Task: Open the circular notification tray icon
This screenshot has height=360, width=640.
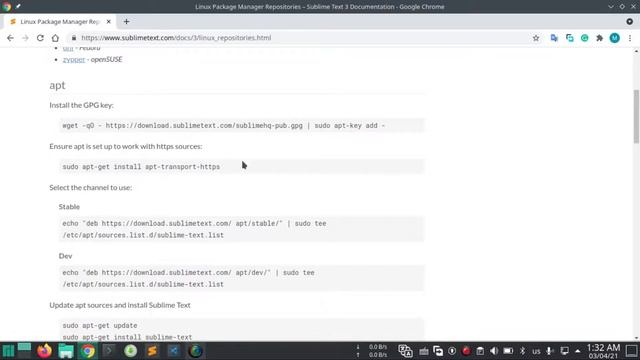Action: pos(452,351)
